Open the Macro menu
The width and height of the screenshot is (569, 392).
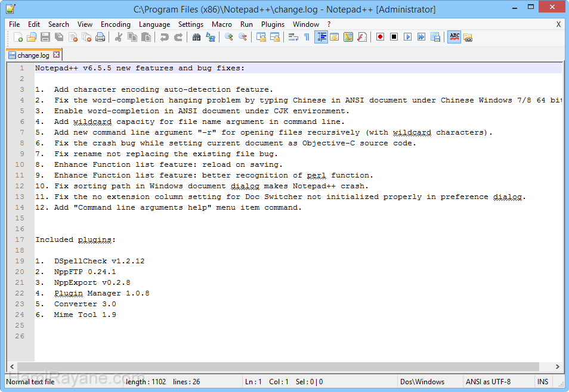click(x=222, y=24)
